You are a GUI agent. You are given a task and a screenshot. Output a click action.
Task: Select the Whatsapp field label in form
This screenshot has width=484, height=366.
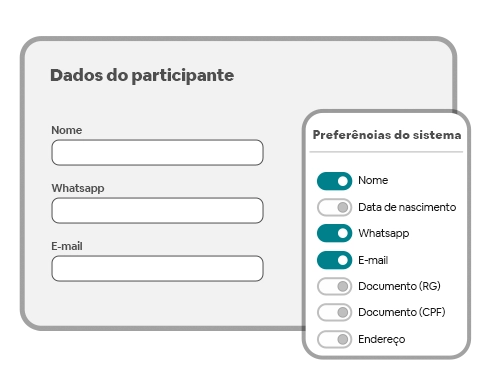click(x=78, y=188)
